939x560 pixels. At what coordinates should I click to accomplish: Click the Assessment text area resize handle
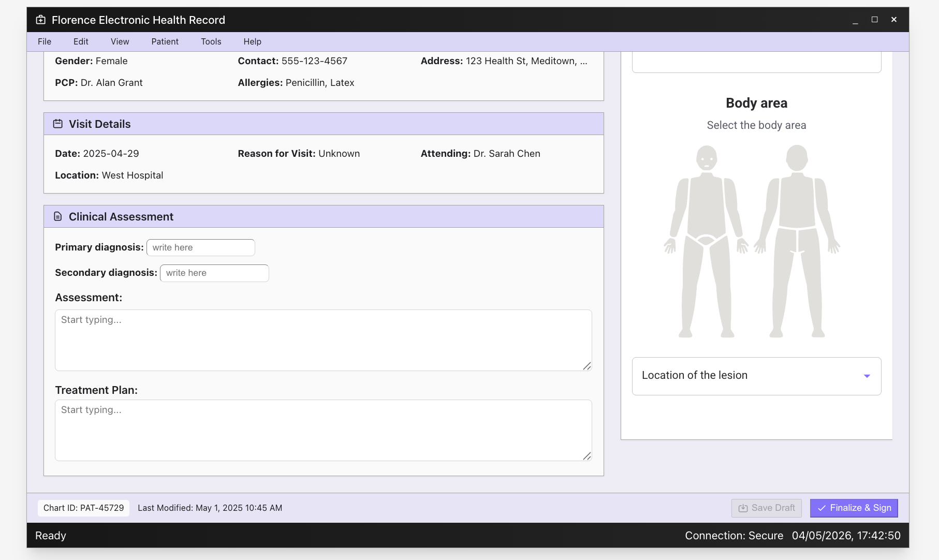point(587,366)
